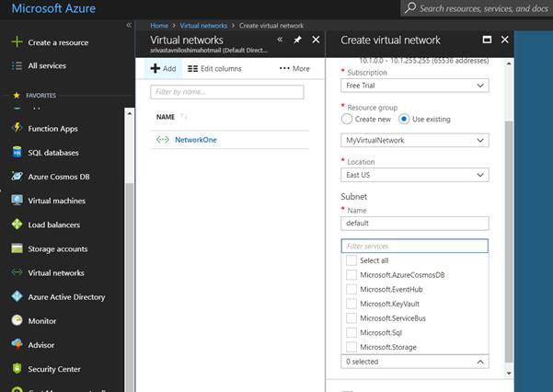
Task: Sort by the NAME column arrows
Action: (184, 117)
